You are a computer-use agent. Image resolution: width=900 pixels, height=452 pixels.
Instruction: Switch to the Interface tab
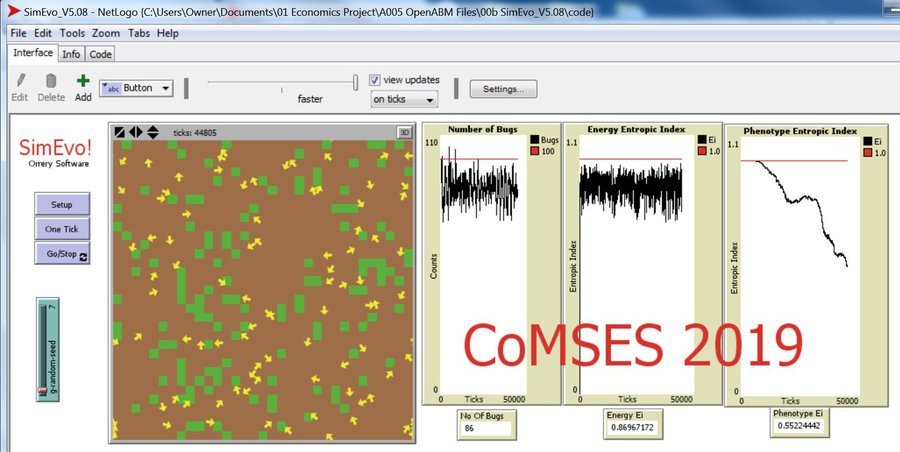click(33, 53)
